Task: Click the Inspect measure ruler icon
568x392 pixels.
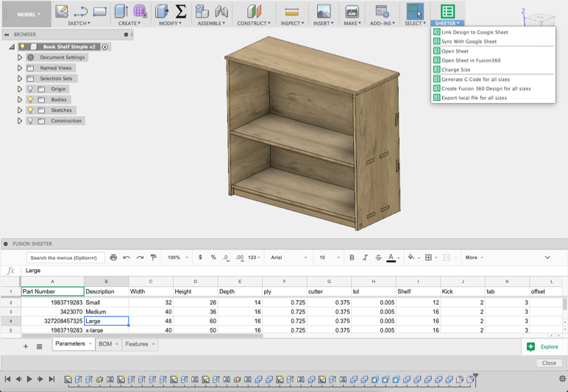Action: click(x=292, y=11)
